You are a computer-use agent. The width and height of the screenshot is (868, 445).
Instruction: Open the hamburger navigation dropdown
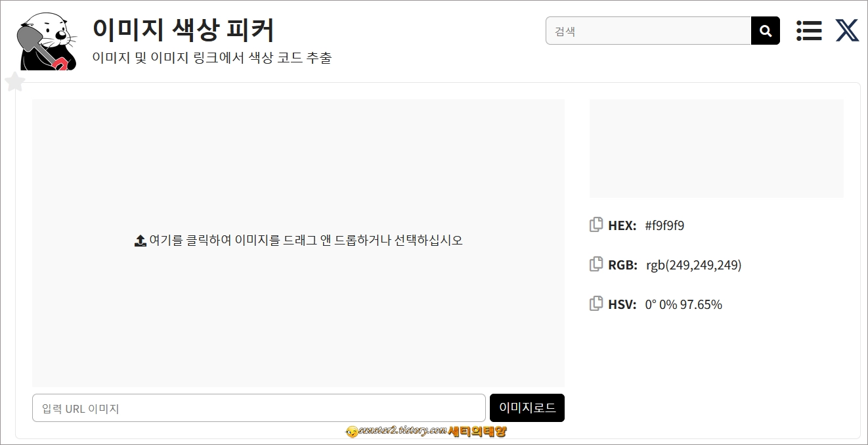(808, 30)
